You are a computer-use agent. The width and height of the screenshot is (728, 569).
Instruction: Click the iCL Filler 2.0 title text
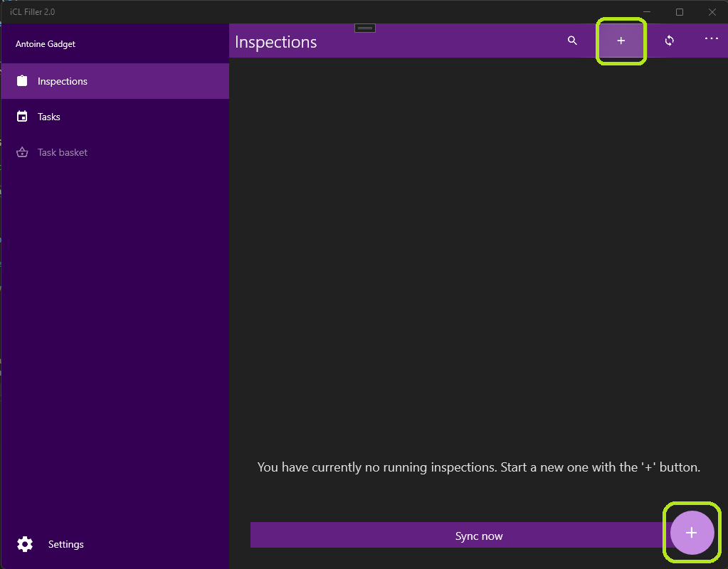point(31,11)
